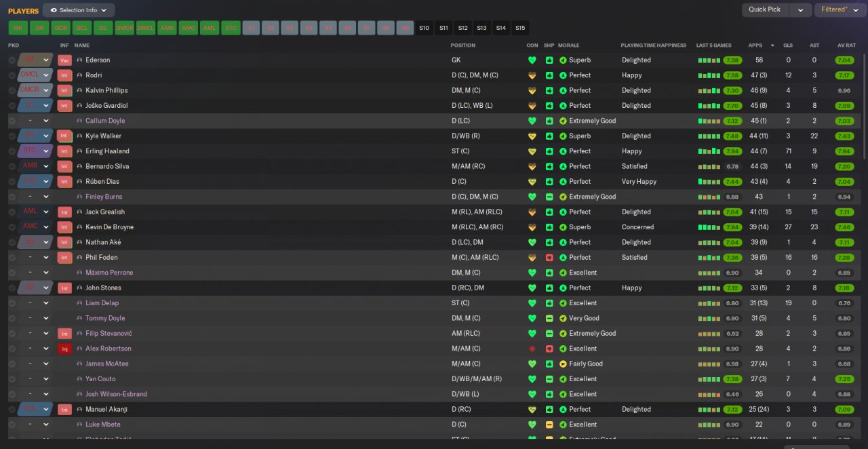The width and height of the screenshot is (868, 449).
Task: Click Ederson's 7.38 last-game rating pill
Action: coord(732,60)
